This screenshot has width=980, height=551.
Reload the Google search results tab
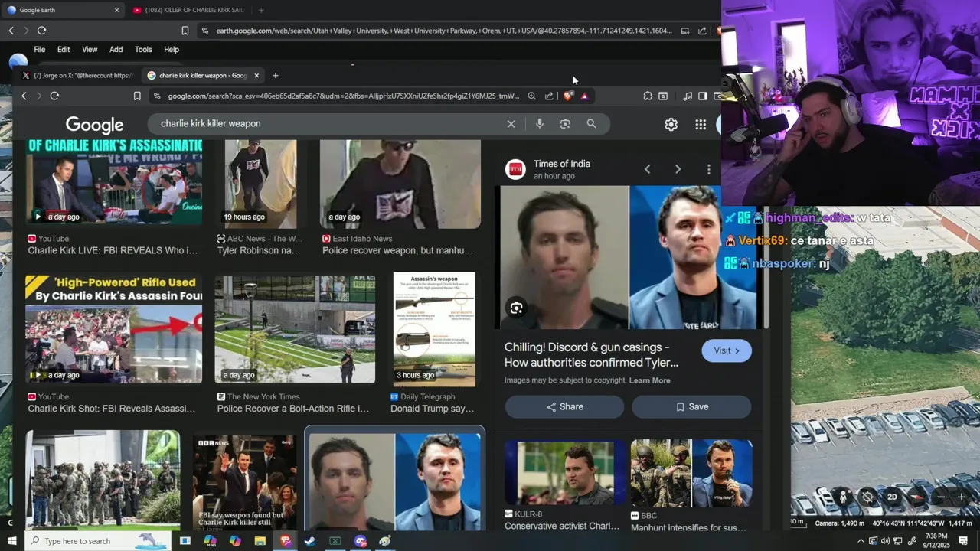pyautogui.click(x=54, y=96)
